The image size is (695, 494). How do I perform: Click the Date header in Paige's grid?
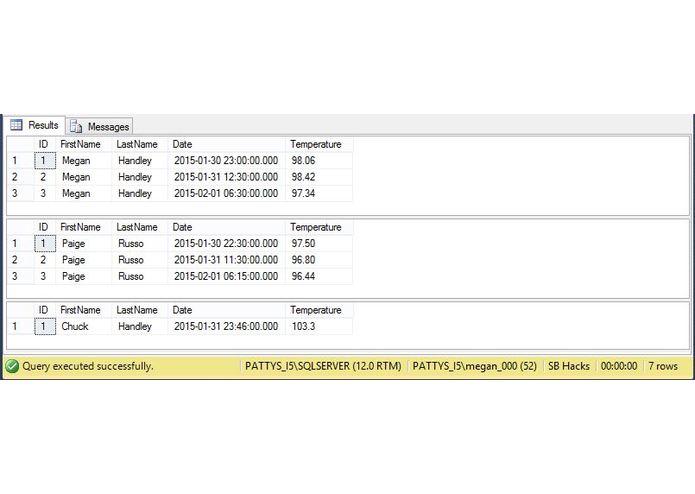[x=226, y=227]
